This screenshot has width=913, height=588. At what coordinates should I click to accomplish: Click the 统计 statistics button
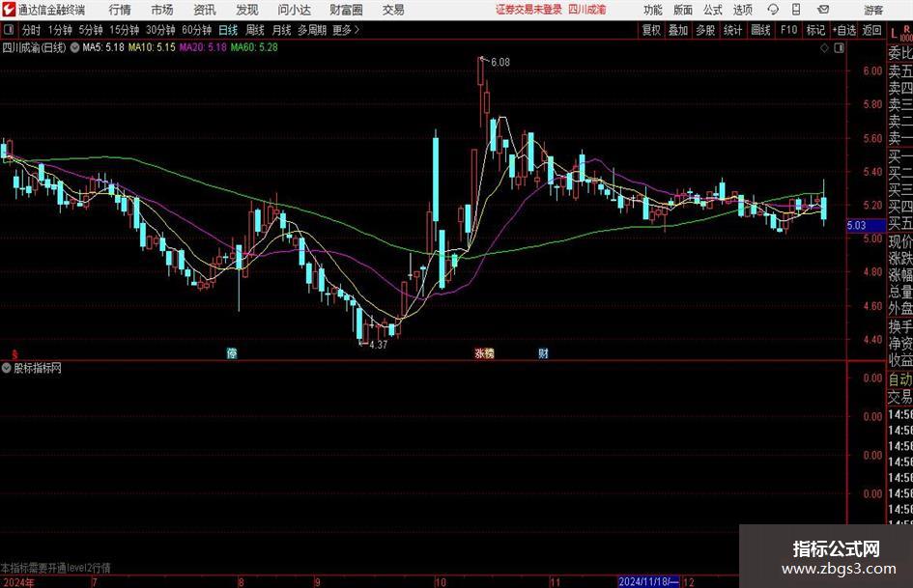(732, 30)
